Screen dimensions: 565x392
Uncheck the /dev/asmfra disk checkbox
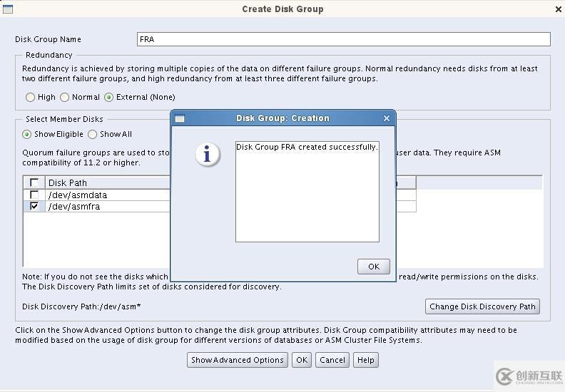pyautogui.click(x=34, y=206)
